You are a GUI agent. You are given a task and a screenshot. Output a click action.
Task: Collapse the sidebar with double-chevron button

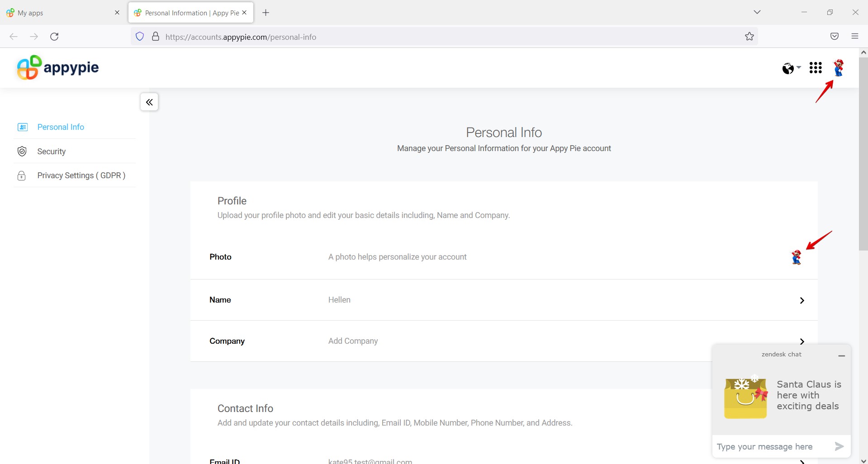coord(149,102)
